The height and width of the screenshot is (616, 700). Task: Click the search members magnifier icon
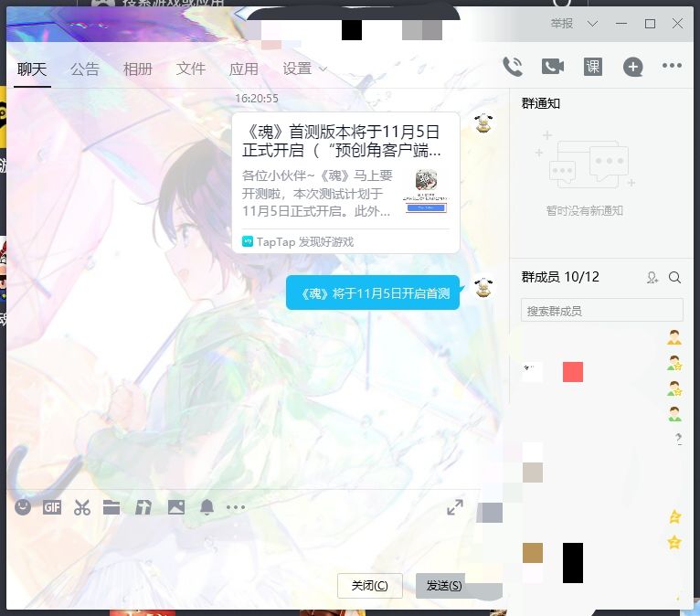(674, 278)
